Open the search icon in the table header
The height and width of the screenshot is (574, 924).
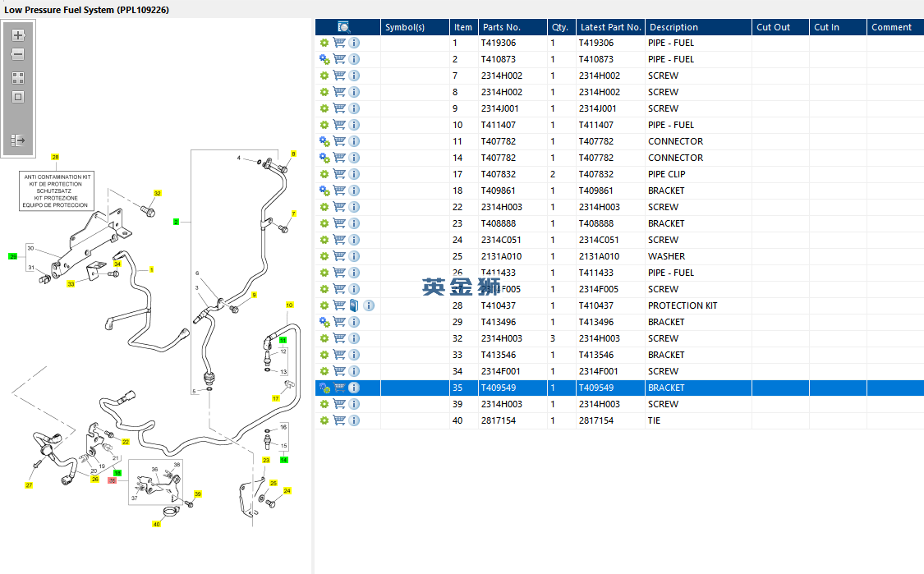click(x=344, y=26)
